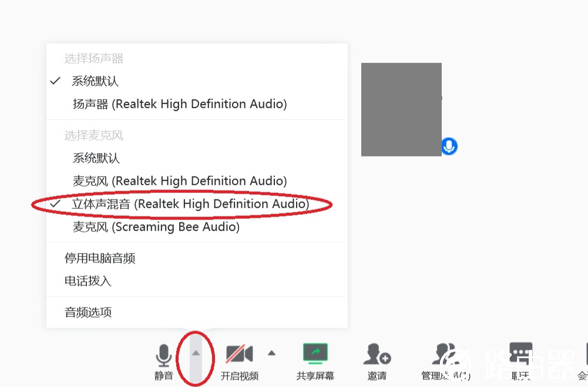Image resolution: width=588 pixels, height=387 pixels.
Task: Select 扬声器 (Realtek High Definition Audio) speaker
Action: click(x=179, y=104)
